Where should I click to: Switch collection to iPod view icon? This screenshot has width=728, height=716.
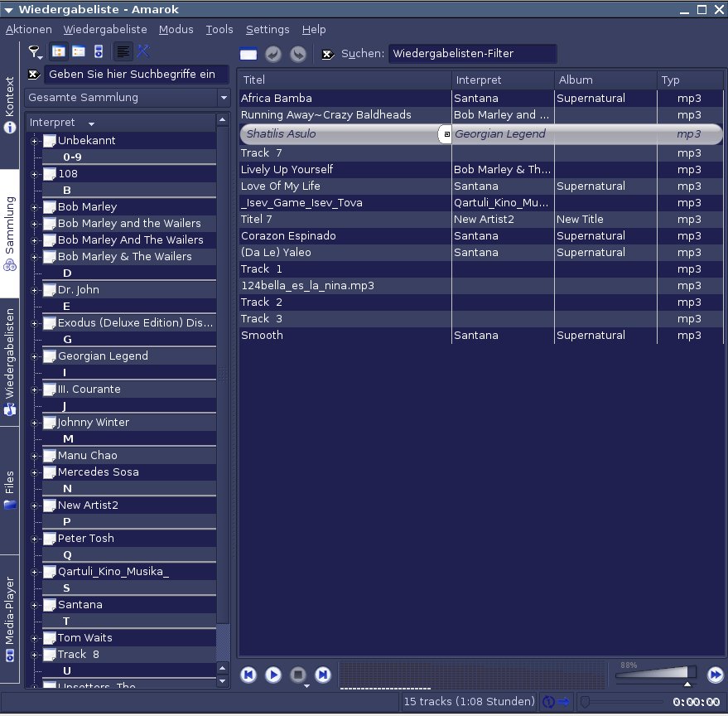(99, 51)
